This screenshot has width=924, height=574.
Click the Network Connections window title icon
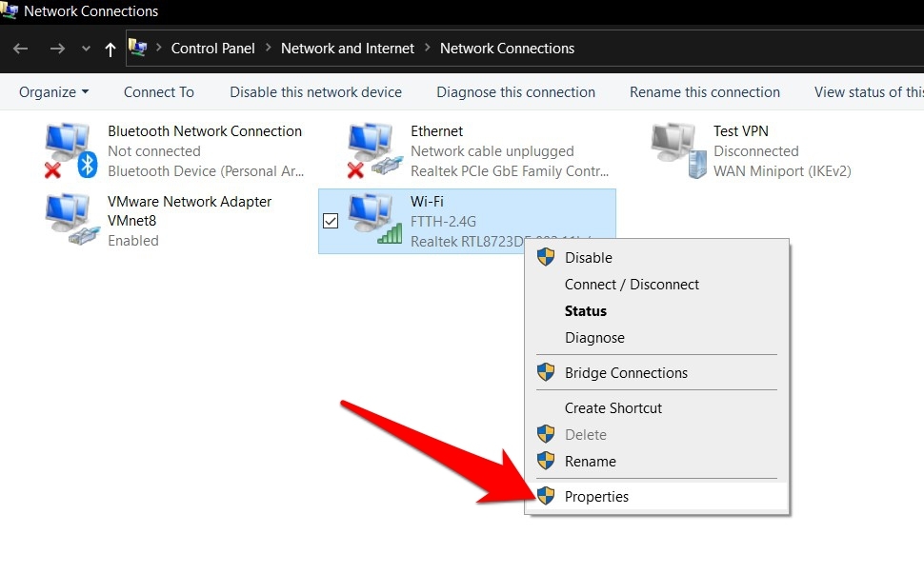pyautogui.click(x=9, y=10)
